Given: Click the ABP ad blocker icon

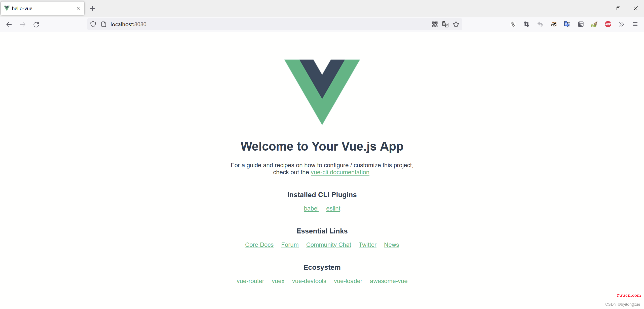Looking at the screenshot, I should [608, 24].
